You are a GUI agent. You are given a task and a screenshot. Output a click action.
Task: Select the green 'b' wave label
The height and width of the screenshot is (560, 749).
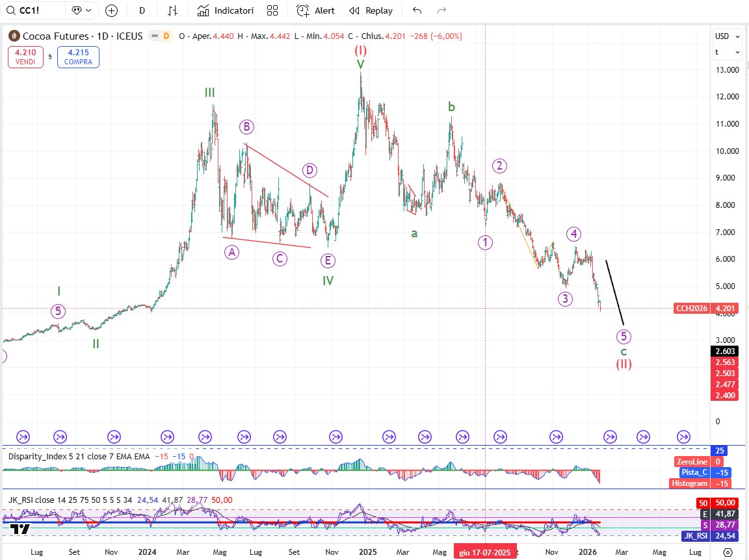[451, 107]
